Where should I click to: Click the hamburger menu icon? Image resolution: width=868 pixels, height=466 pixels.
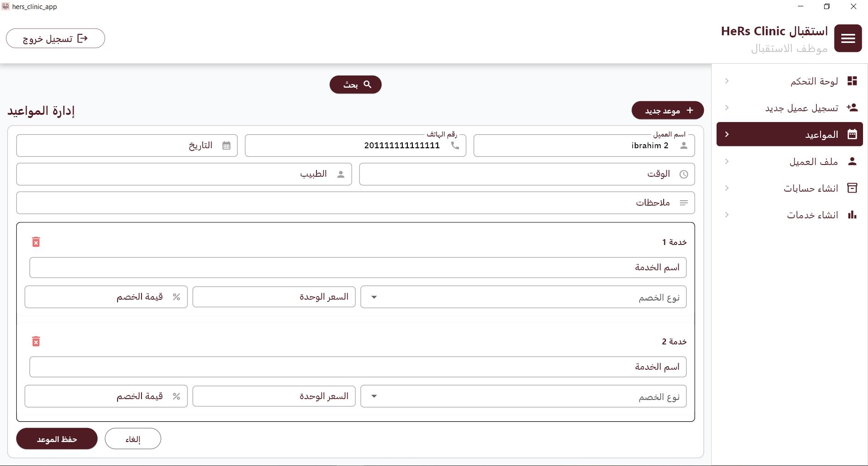(x=848, y=38)
